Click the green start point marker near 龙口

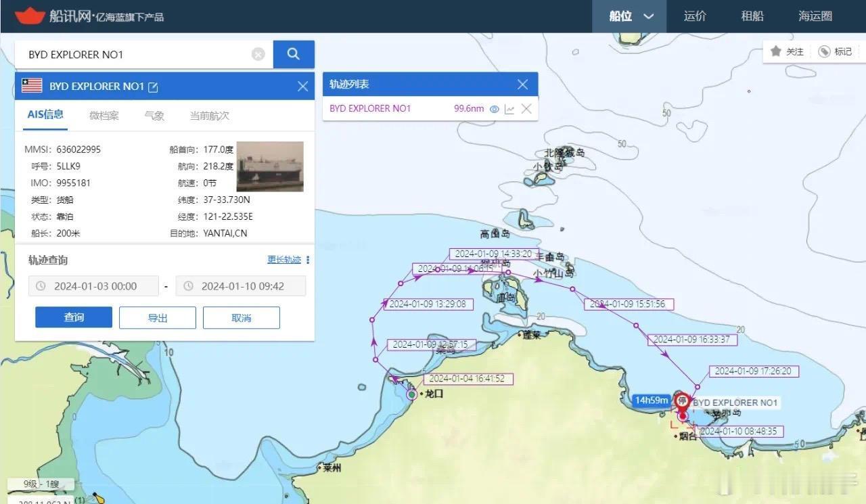pos(411,394)
